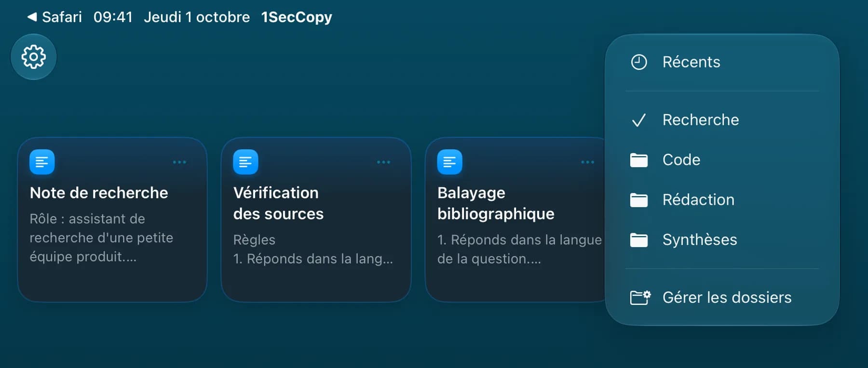Click the folder icon beside Code
Screen dimensions: 868x368
[x=639, y=160]
